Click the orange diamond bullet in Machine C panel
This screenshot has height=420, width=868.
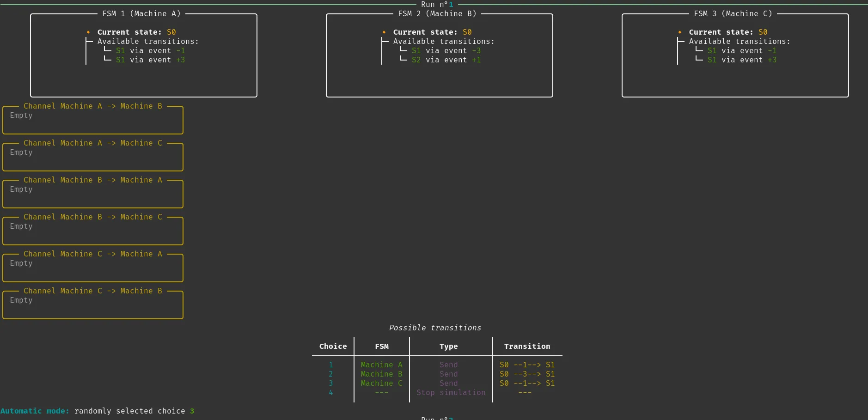click(x=680, y=32)
